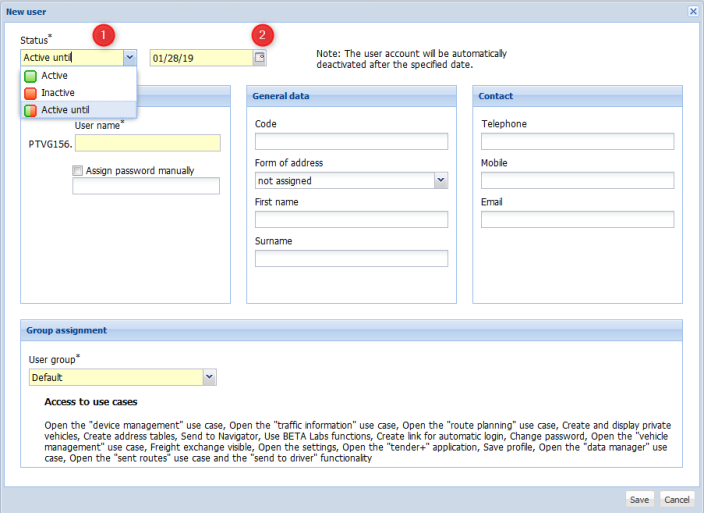Click the Mobile input field
The image size is (704, 513).
(x=577, y=180)
